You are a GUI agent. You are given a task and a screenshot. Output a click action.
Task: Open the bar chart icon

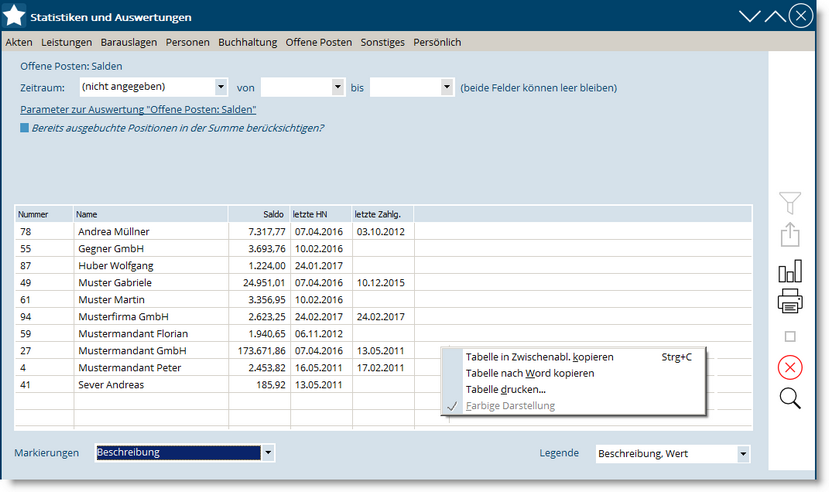tap(790, 271)
